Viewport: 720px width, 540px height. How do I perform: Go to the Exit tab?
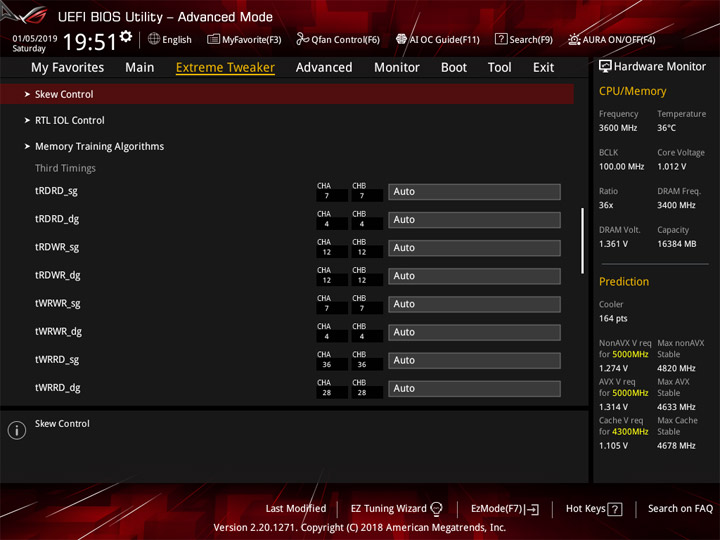(x=543, y=68)
